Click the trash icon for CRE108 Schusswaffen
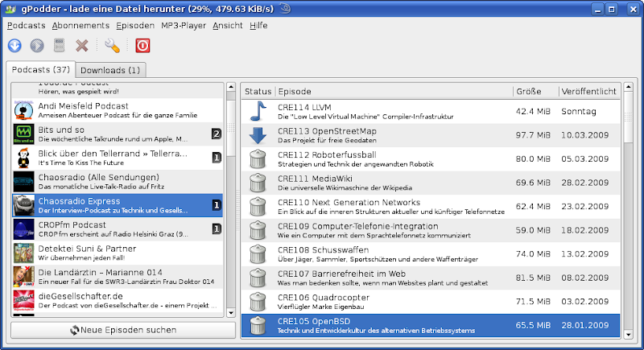 point(258,254)
